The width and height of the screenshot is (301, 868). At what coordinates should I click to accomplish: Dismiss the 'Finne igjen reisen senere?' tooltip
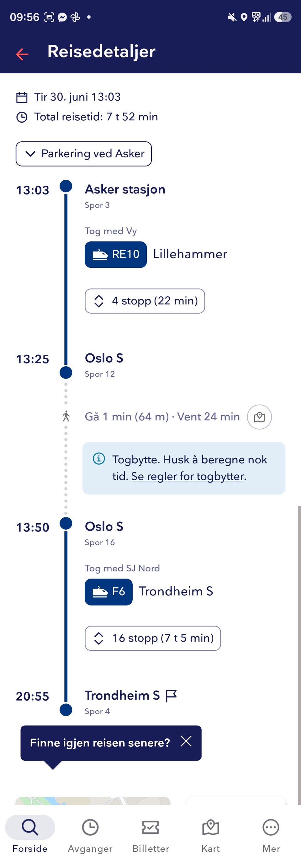pyautogui.click(x=186, y=741)
